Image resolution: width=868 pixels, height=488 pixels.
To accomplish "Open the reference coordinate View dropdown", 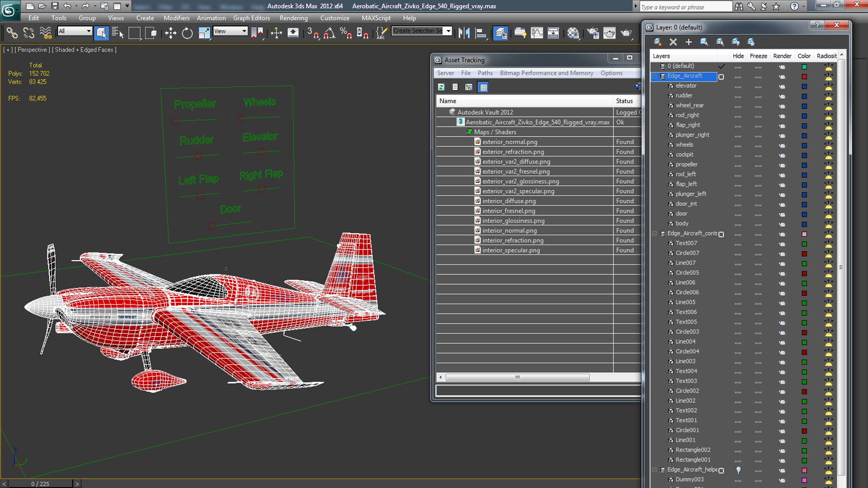I will coord(230,31).
